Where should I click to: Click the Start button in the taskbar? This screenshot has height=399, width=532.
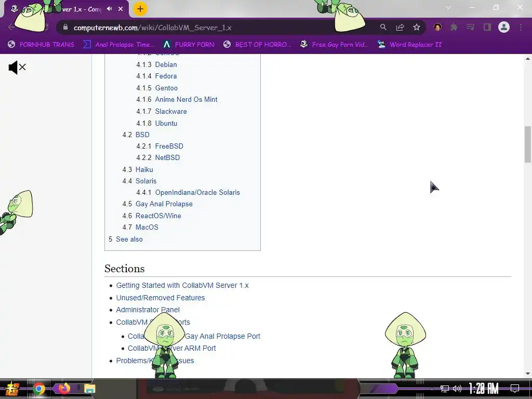click(12, 389)
